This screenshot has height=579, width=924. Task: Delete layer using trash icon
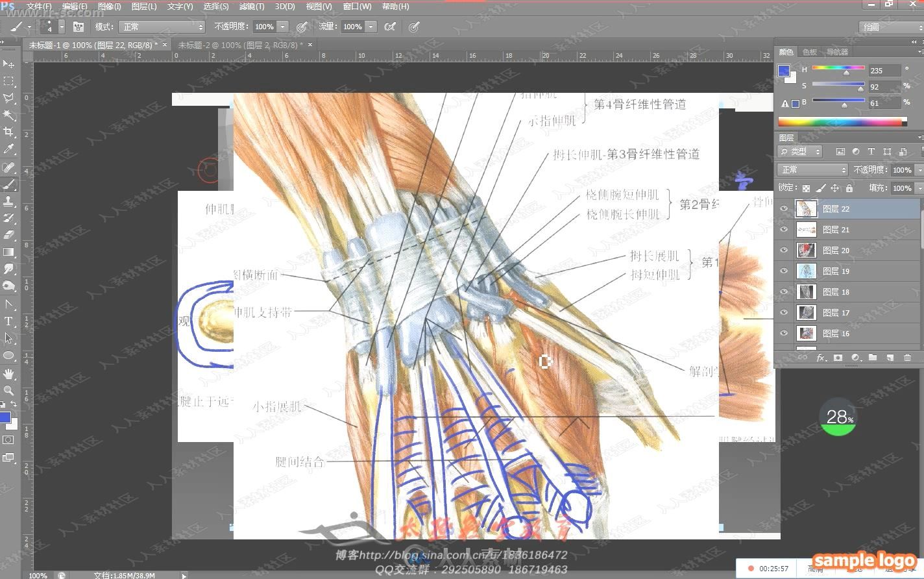click(x=907, y=358)
